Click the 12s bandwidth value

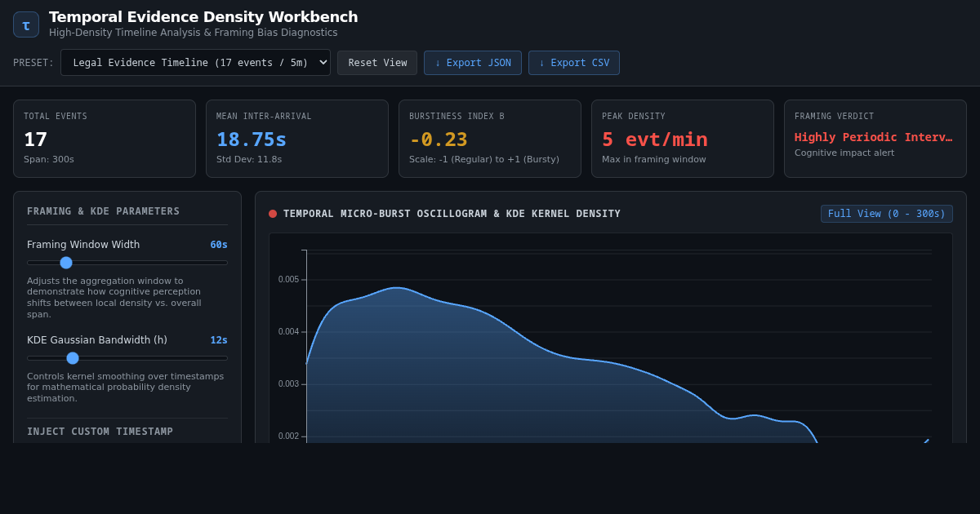point(219,340)
